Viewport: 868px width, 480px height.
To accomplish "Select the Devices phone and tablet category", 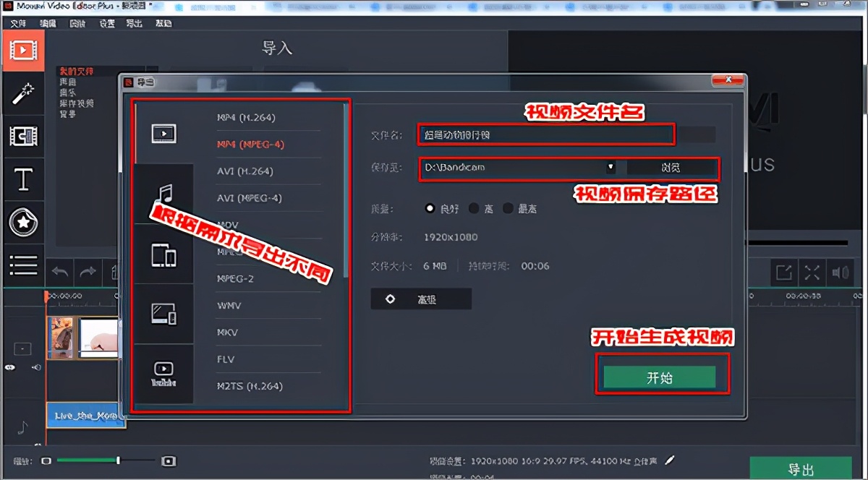I will coord(163,255).
